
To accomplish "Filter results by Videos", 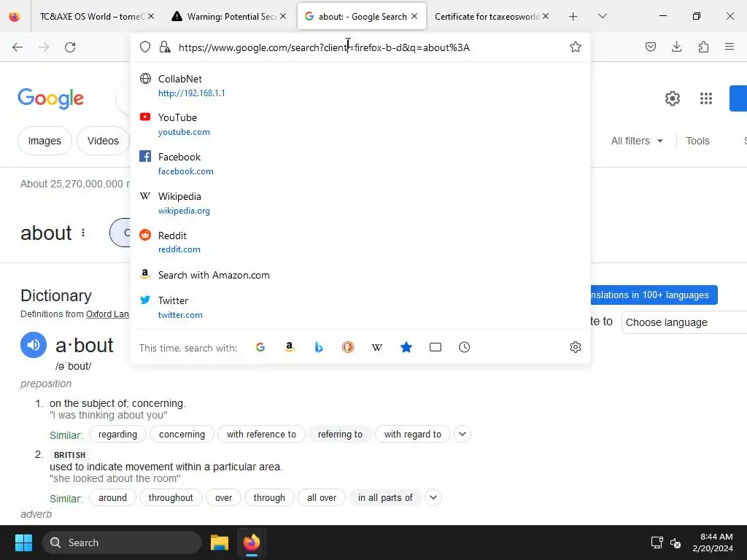I will click(103, 141).
